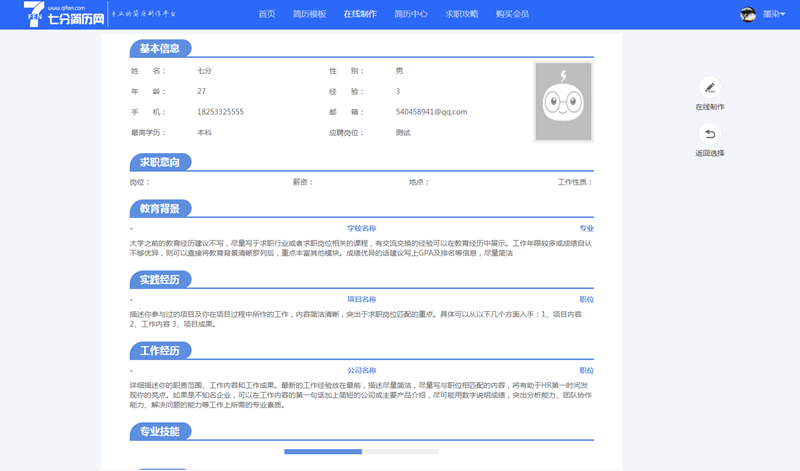Click the 公司名称 field
Image resolution: width=800 pixels, height=471 pixels.
(x=362, y=370)
